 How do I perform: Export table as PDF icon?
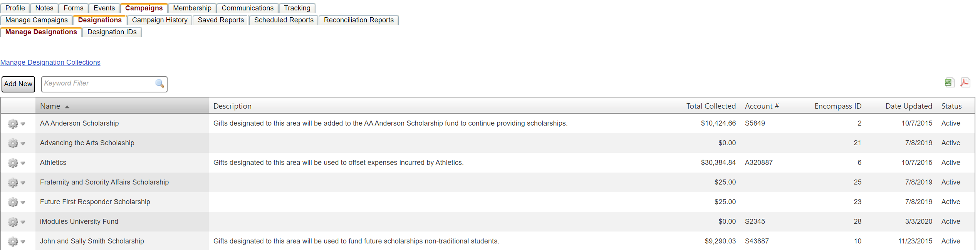click(x=965, y=82)
